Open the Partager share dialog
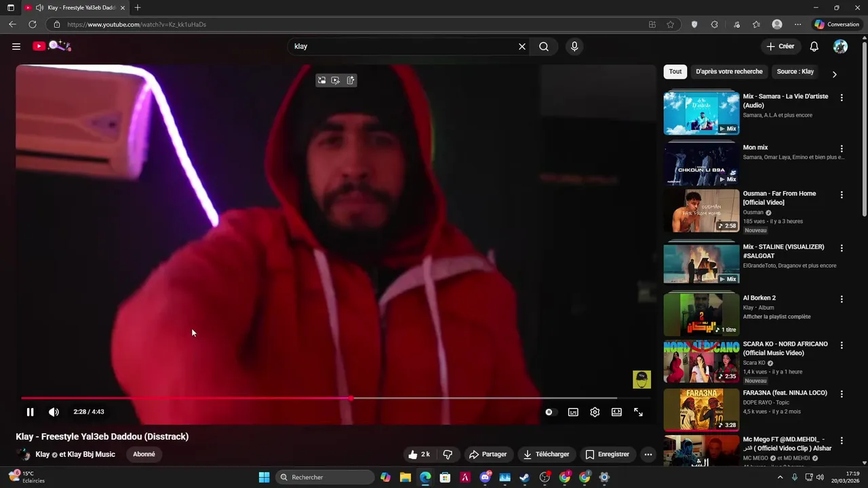Image resolution: width=868 pixels, height=488 pixels. [x=488, y=454]
